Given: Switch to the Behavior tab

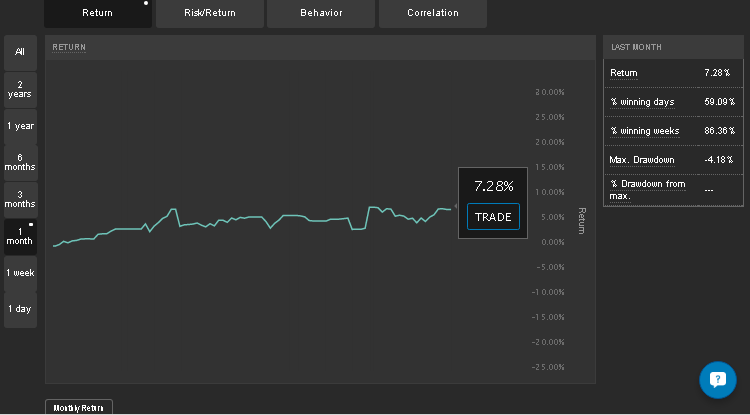Looking at the screenshot, I should 321,13.
